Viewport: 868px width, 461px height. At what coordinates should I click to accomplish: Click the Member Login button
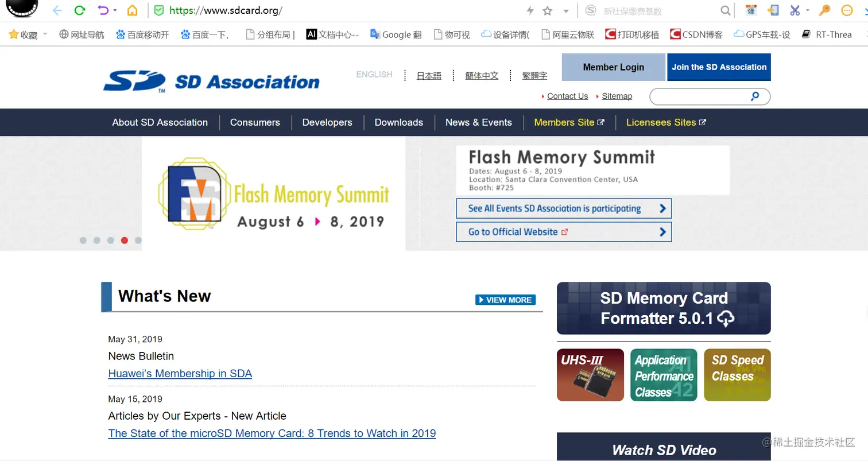[614, 67]
